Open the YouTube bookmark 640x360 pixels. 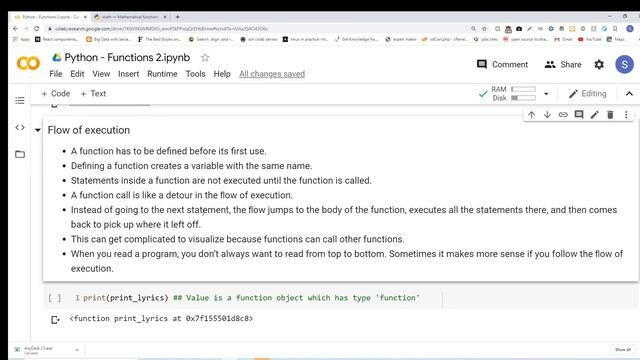(589, 39)
